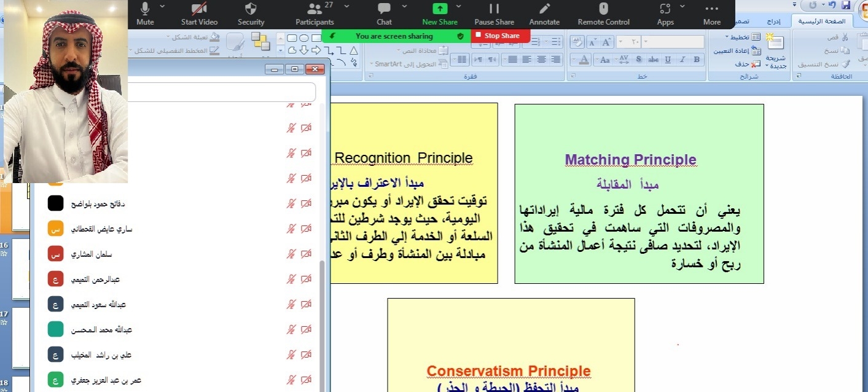The height and width of the screenshot is (392, 868).
Task: Toggle Underline text formatting
Action: pyautogui.click(x=667, y=60)
